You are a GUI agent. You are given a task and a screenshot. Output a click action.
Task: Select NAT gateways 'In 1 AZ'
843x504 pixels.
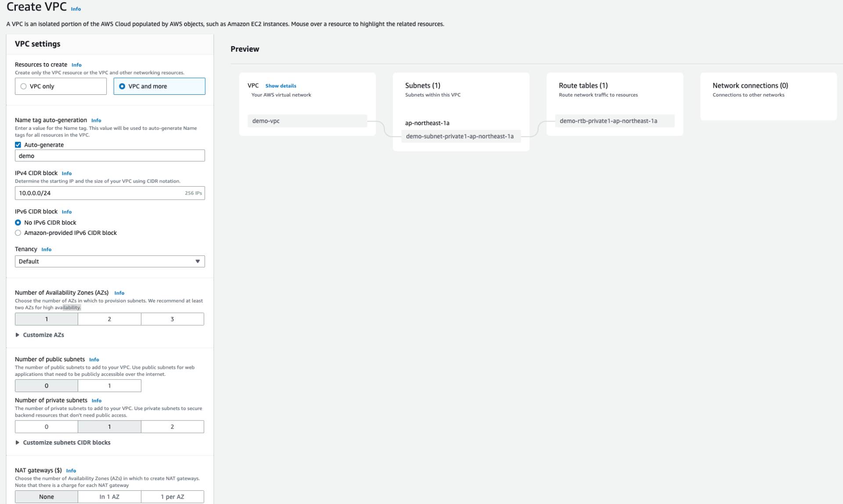click(x=109, y=497)
